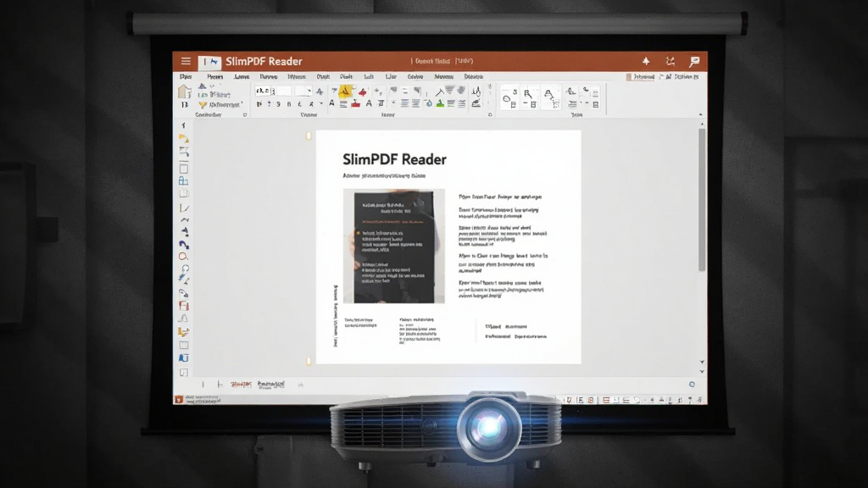Click the blue droplet fill icon in the ribbon

[428, 103]
